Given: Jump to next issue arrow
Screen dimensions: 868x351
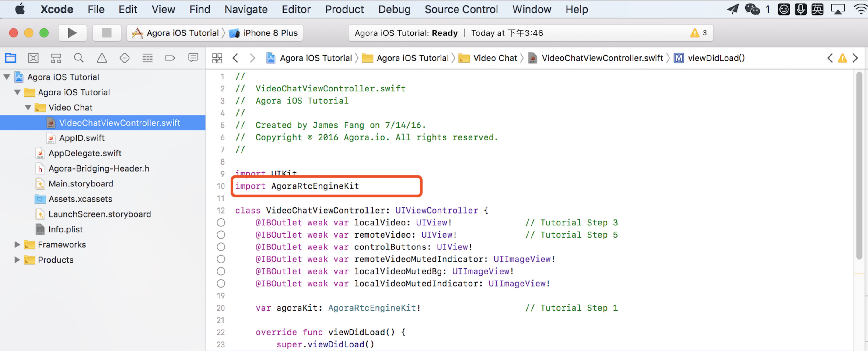Looking at the screenshot, I should pyautogui.click(x=855, y=58).
